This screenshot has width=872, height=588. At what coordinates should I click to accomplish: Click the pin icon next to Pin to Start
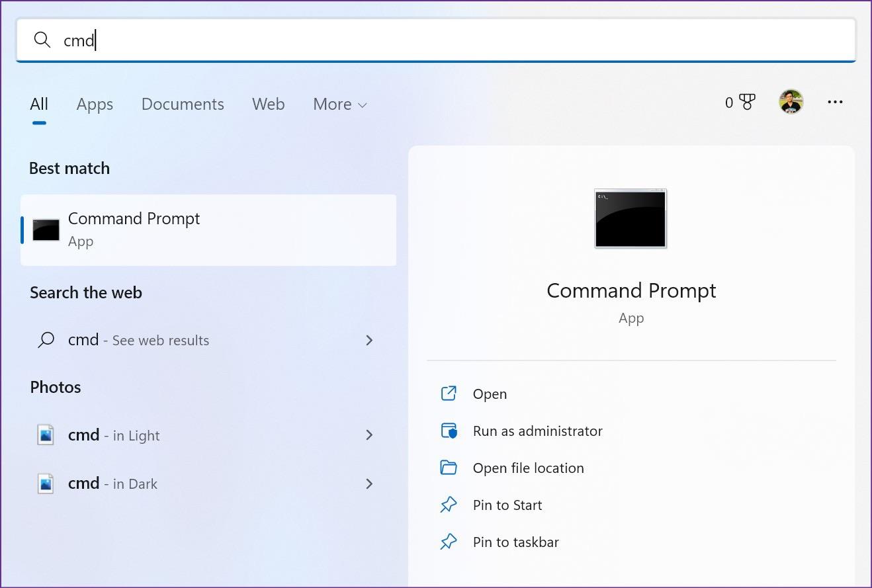[x=449, y=505]
